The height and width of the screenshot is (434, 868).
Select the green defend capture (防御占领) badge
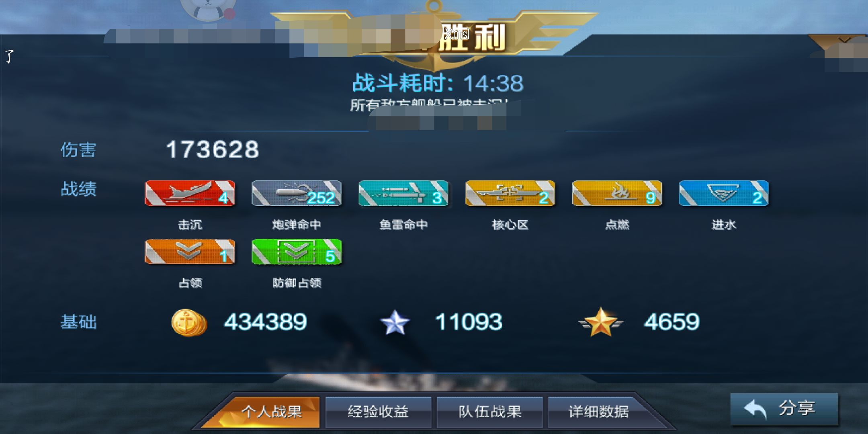[x=297, y=252]
